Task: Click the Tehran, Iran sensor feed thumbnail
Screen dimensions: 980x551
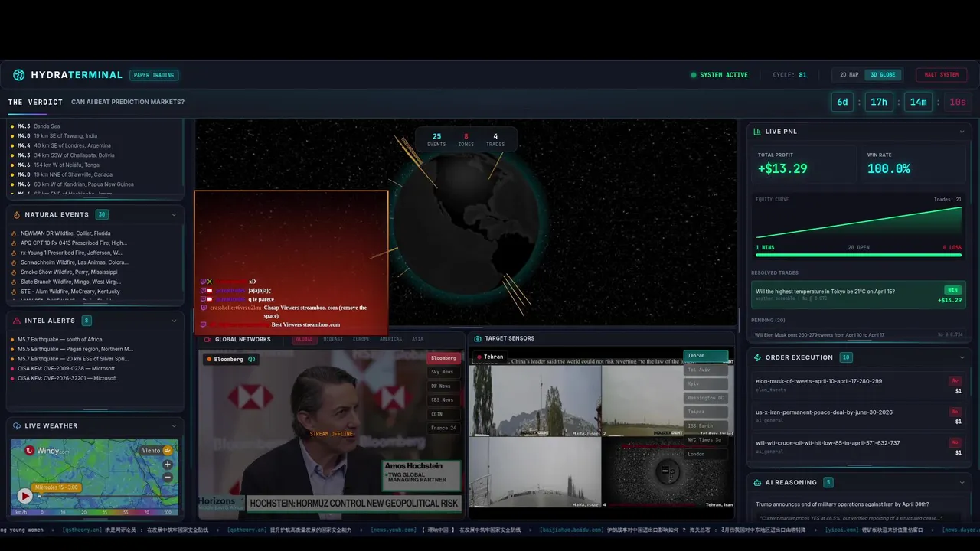Action: point(667,473)
